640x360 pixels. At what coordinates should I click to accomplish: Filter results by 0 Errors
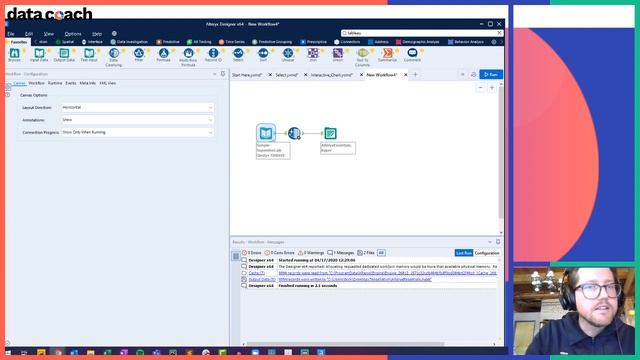tap(251, 253)
